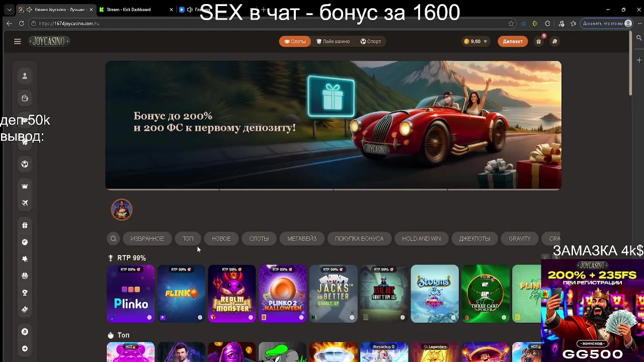The height and width of the screenshot is (362, 644).
Task: Filter games by ДЖЕКПОТЫ
Action: [x=474, y=239]
